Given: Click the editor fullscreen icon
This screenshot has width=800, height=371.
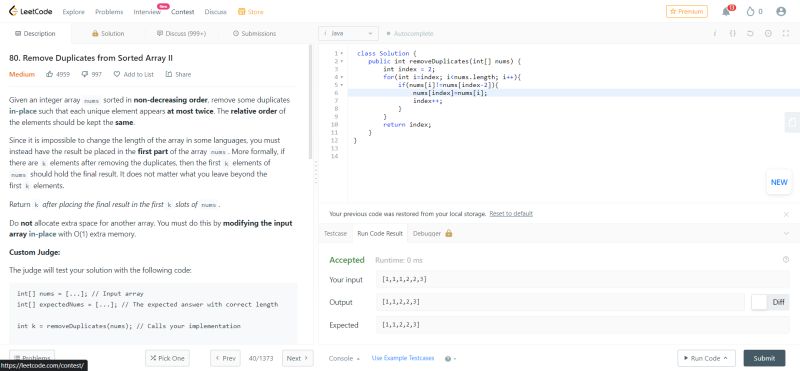Looking at the screenshot, I should (x=786, y=33).
